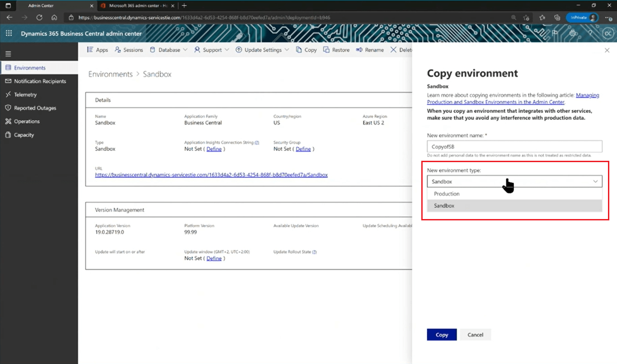
Task: Collapse the sidebar with the hamburger icon
Action: tap(8, 53)
